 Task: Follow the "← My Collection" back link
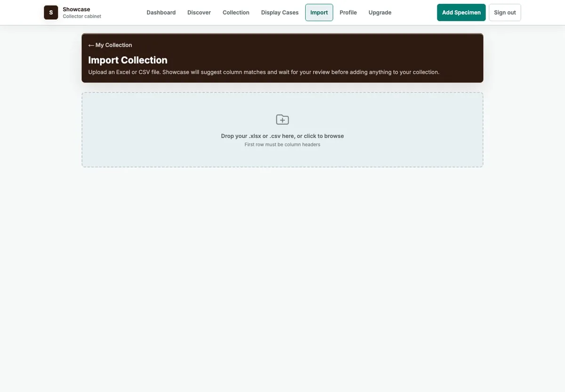(110, 45)
